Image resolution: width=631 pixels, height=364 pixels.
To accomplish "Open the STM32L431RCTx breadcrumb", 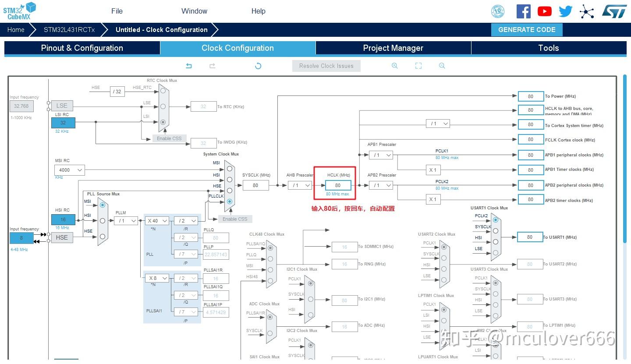I will pos(69,30).
